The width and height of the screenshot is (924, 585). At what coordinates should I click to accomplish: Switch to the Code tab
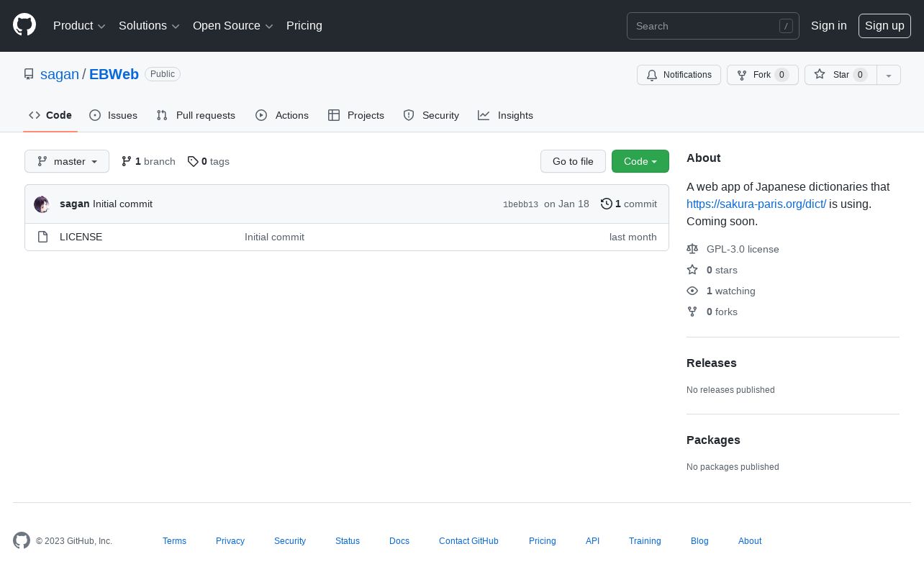click(50, 115)
